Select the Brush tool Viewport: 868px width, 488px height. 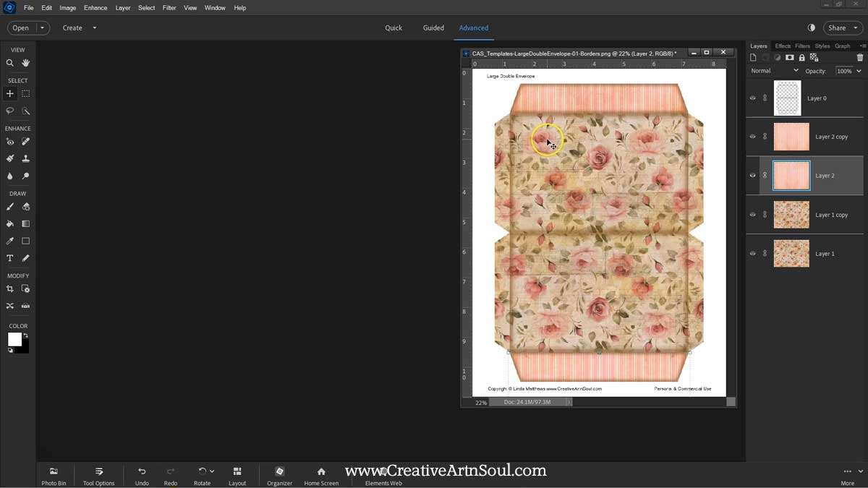10,207
